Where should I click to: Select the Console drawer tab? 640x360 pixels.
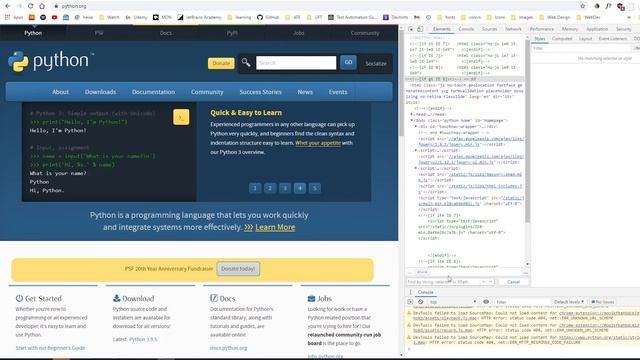point(425,292)
